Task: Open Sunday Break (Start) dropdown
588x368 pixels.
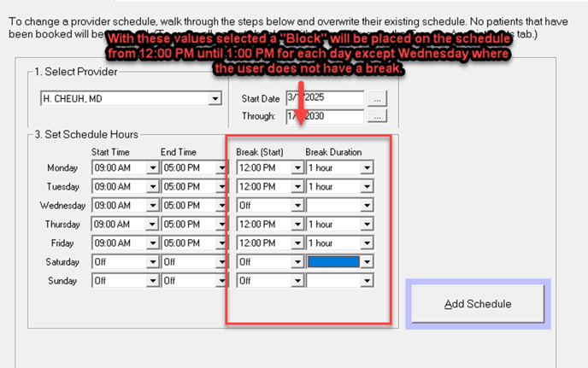Action: (297, 280)
